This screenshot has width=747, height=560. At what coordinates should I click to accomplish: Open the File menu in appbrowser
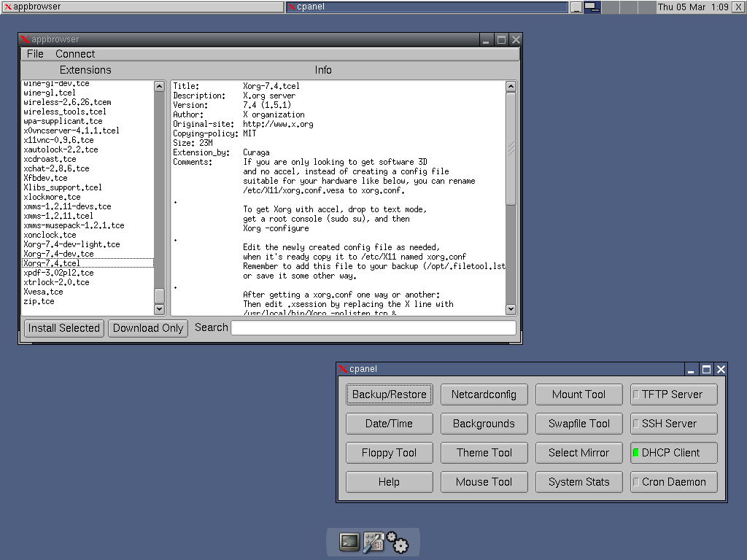click(x=35, y=54)
